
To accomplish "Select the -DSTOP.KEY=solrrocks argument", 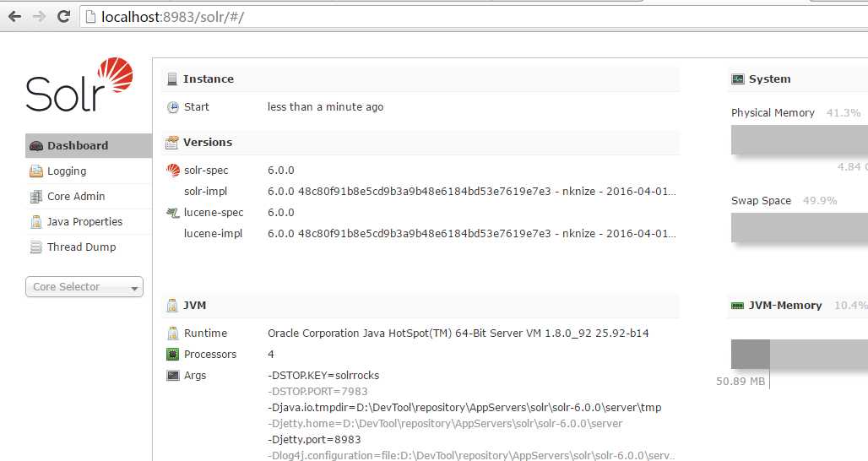I will click(x=323, y=375).
